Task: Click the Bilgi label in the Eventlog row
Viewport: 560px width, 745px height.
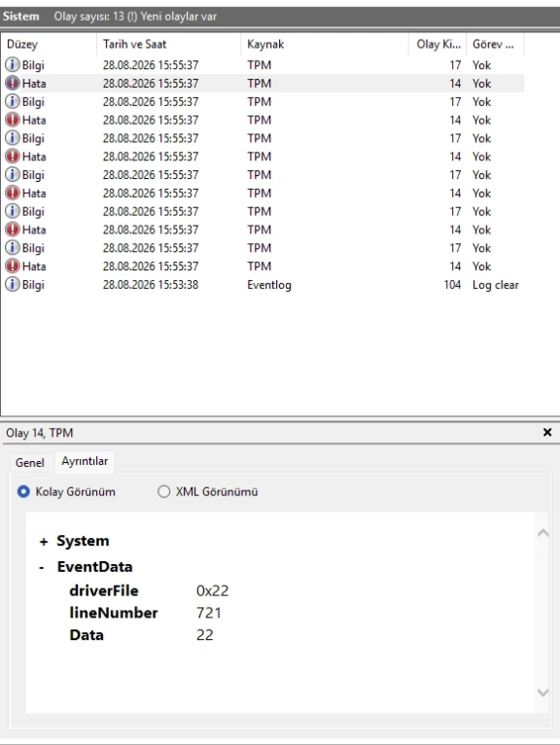Action: click(x=33, y=285)
